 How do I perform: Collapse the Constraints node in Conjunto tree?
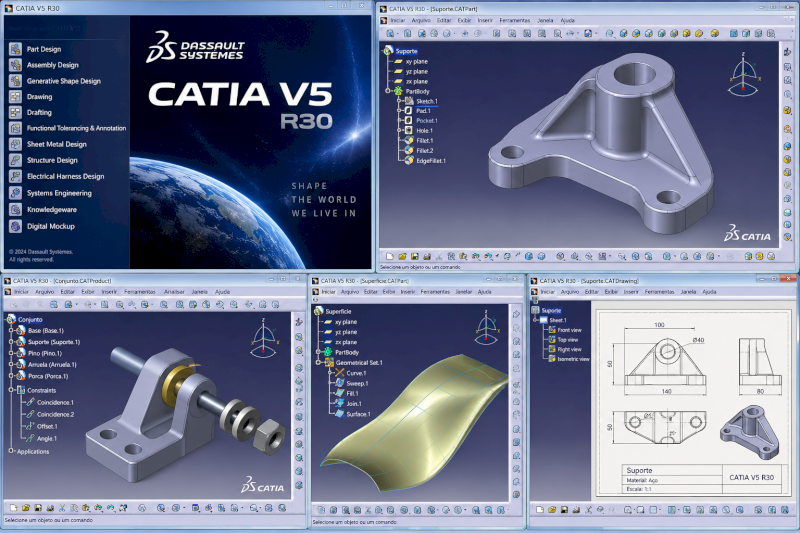pos(11,390)
